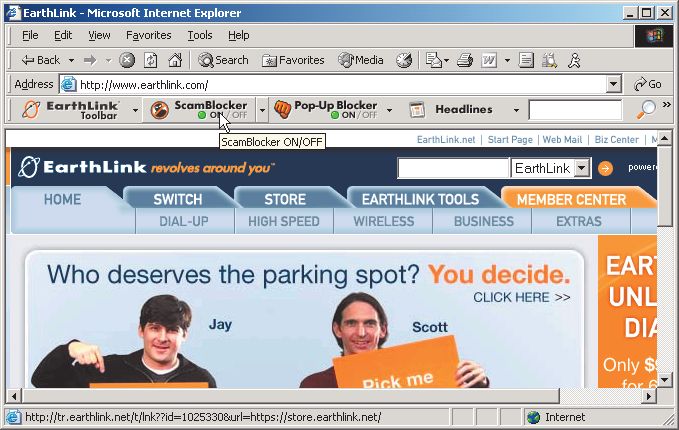Follow the EarthLink.net link
679x430 pixels.
446,139
